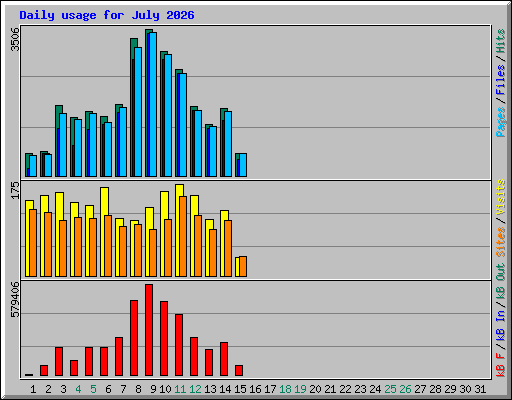Click the 'Hits' legend label
This screenshot has height=400, width=512.
500,41
